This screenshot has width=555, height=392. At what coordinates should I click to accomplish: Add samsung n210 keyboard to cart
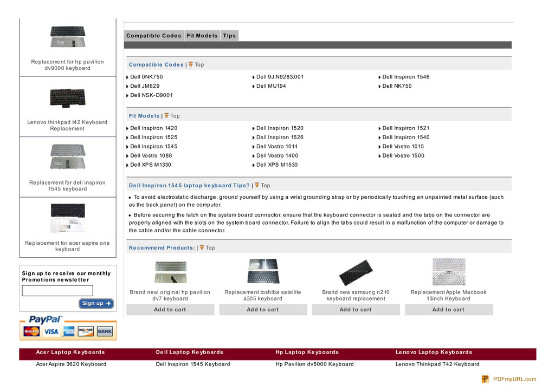356,310
